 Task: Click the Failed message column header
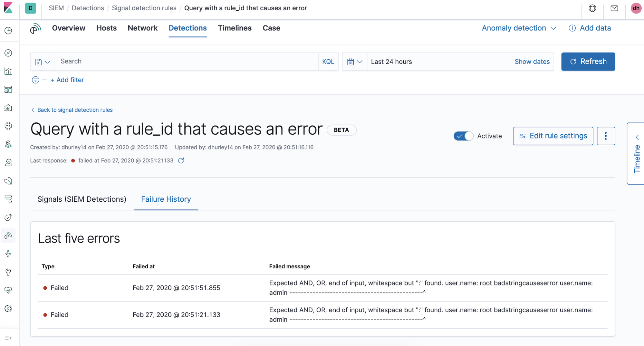point(290,266)
